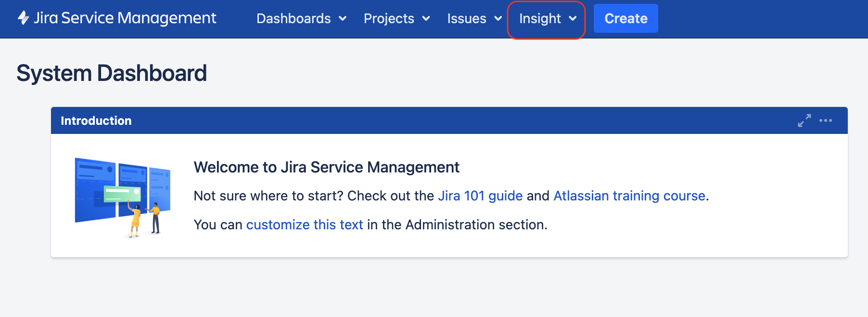Follow the customize this text link
Viewport: 868px width, 317px height.
coord(305,225)
